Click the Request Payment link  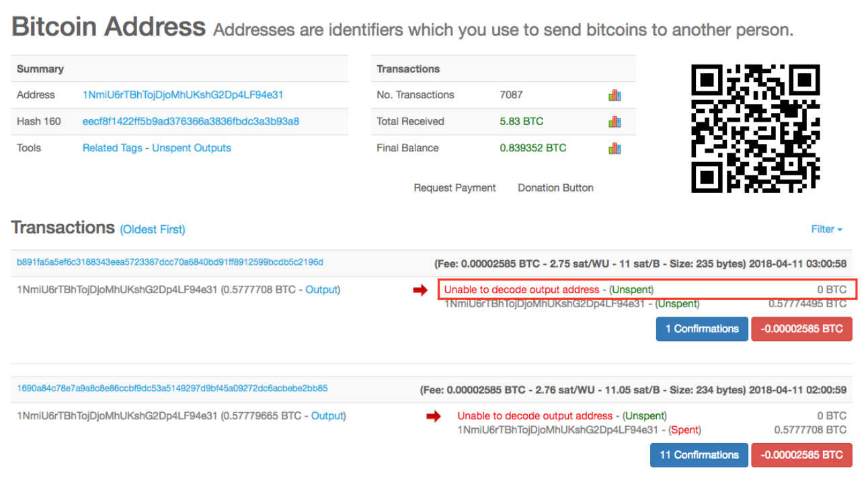coord(455,188)
